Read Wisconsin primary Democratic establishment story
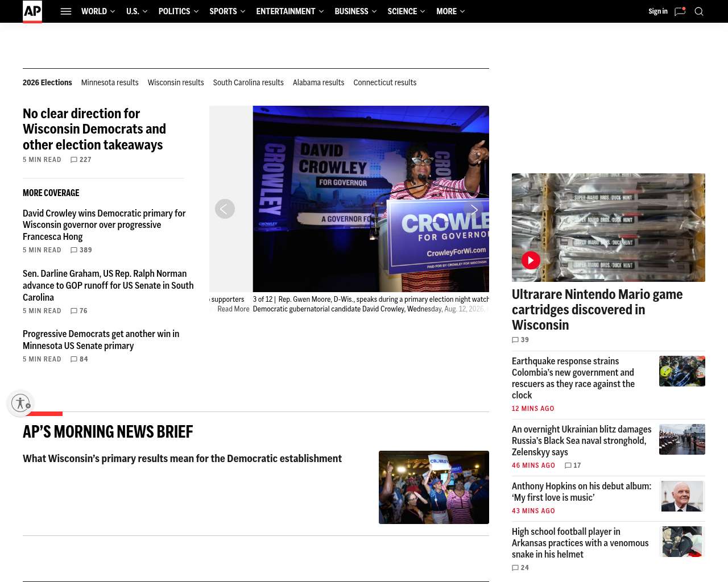The image size is (728, 582). point(182,459)
